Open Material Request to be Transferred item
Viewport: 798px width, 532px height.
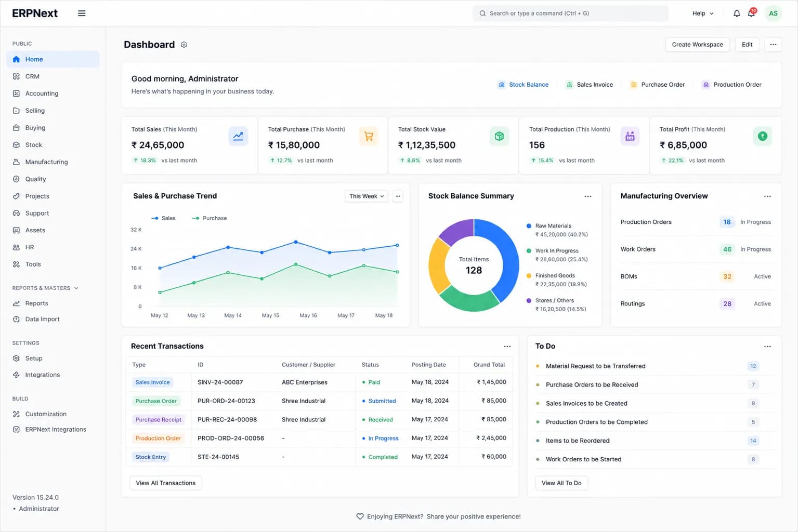tap(596, 366)
